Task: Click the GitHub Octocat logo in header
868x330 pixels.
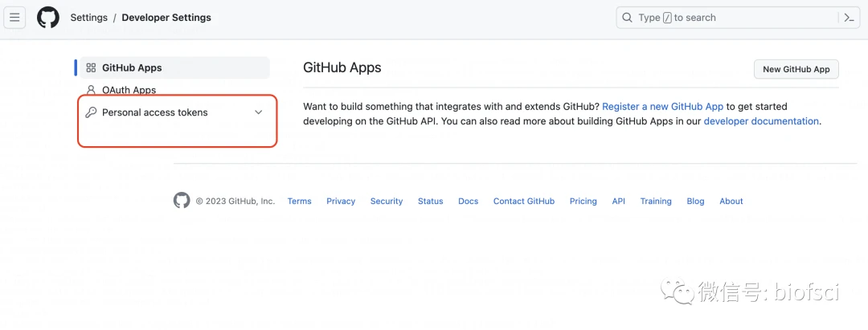Action: pyautogui.click(x=48, y=18)
